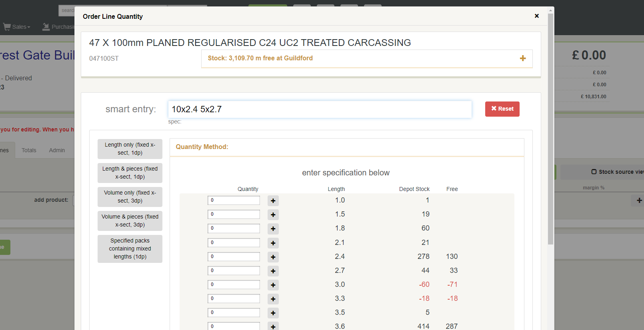This screenshot has height=330, width=644.
Task: Click quantity field for length 2.7
Action: 234,271
